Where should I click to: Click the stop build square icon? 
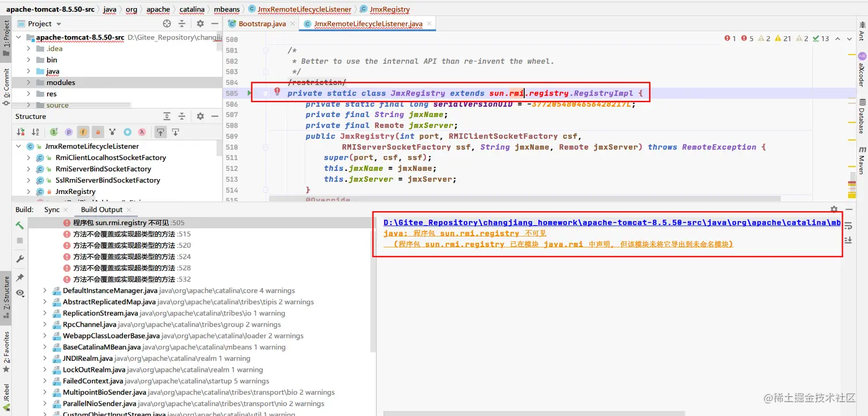pos(20,240)
